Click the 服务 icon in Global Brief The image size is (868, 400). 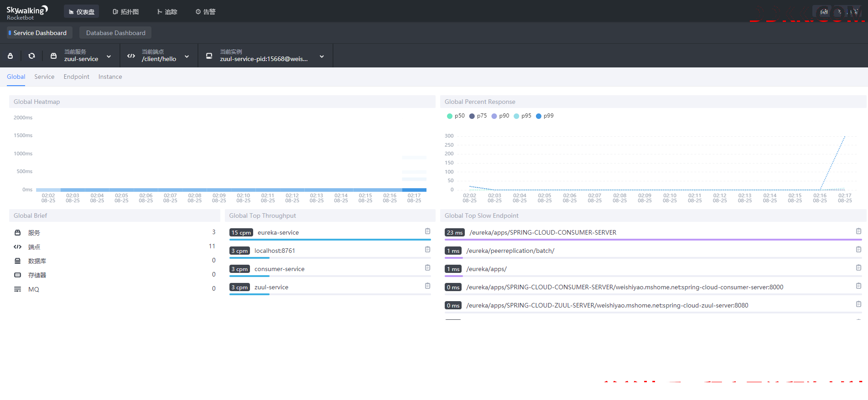[x=17, y=232]
